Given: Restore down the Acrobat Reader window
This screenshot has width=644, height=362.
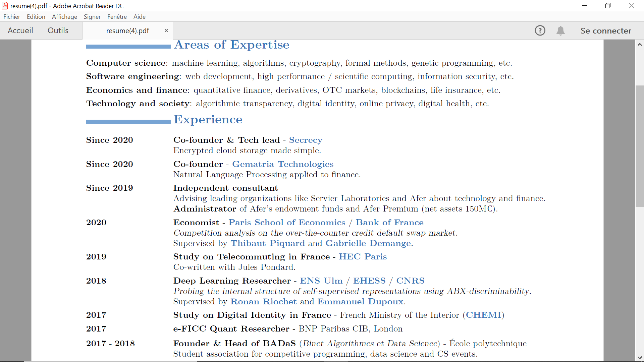Looking at the screenshot, I should 608,6.
